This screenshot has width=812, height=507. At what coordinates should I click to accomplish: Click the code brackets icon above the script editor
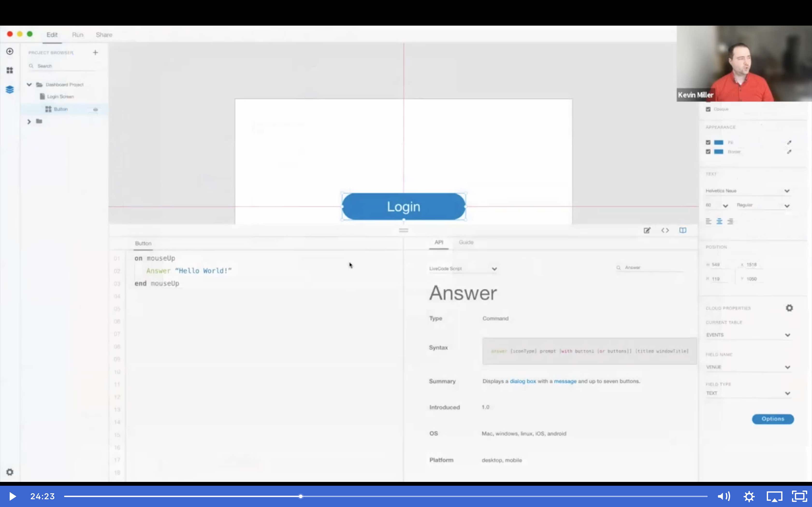(665, 230)
